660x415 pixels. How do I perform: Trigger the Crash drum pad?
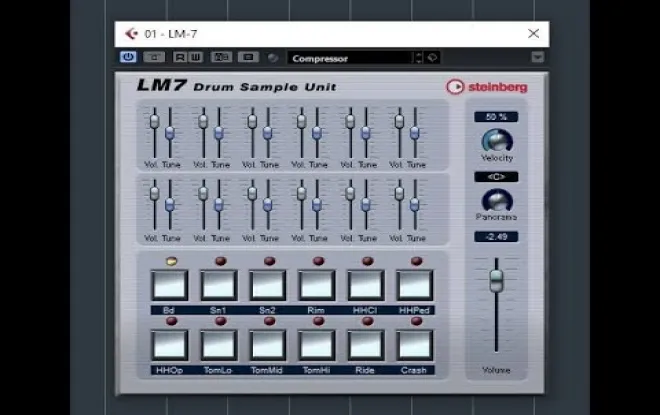coord(414,345)
